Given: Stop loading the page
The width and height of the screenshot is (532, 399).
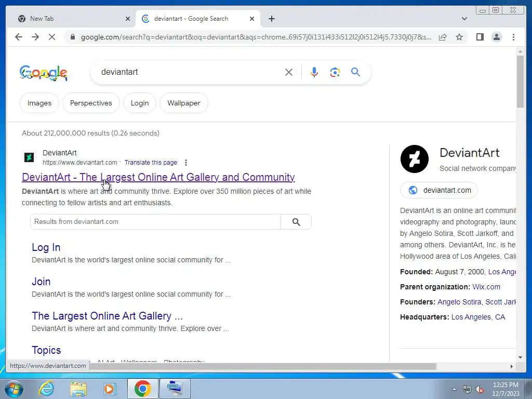Looking at the screenshot, I should pyautogui.click(x=52, y=37).
